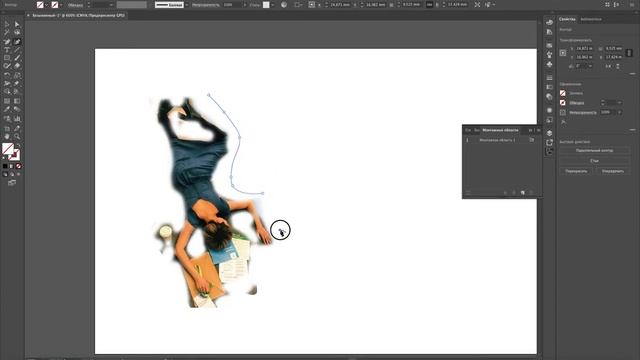Select the Lasso tool
This screenshot has height=360, width=640.
(x=17, y=33)
